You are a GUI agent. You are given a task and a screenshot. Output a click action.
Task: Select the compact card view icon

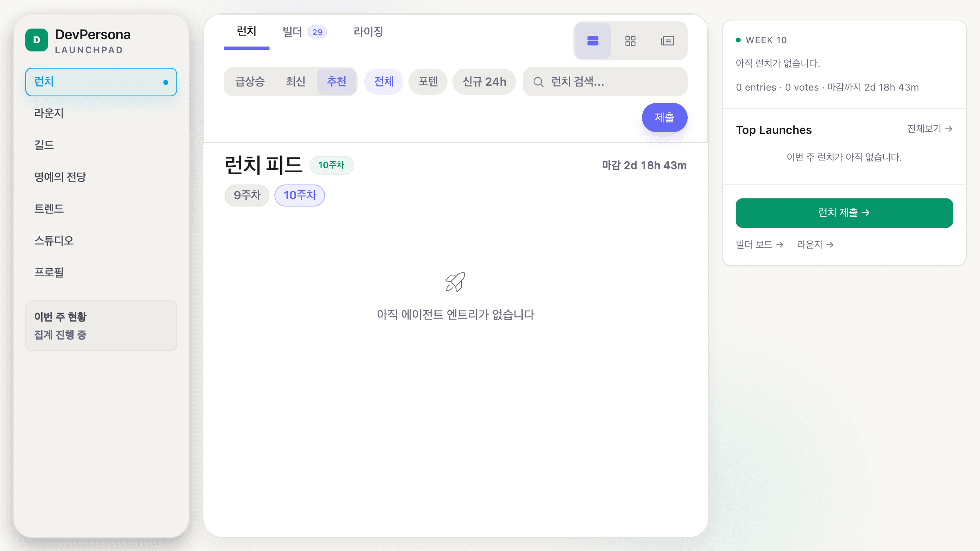pos(667,41)
